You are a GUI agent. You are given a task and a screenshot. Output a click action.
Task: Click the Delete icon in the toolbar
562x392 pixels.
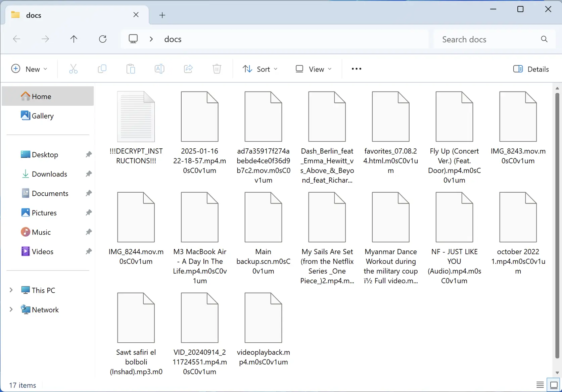pyautogui.click(x=217, y=69)
